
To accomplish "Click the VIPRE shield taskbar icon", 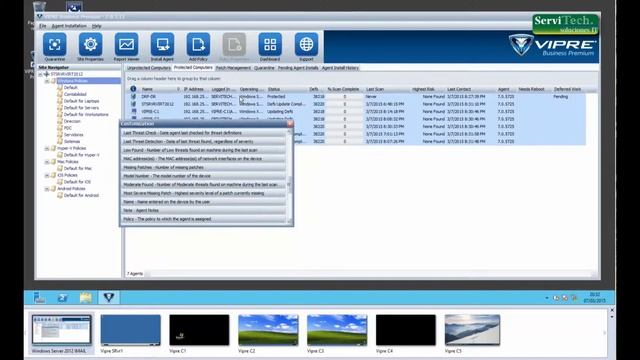I will coord(109,297).
